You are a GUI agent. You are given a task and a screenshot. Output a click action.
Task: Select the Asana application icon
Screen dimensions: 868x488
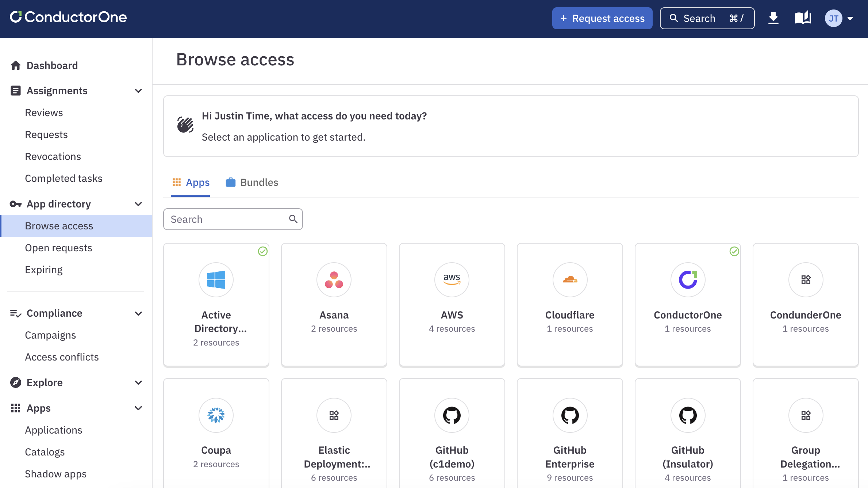pyautogui.click(x=333, y=279)
